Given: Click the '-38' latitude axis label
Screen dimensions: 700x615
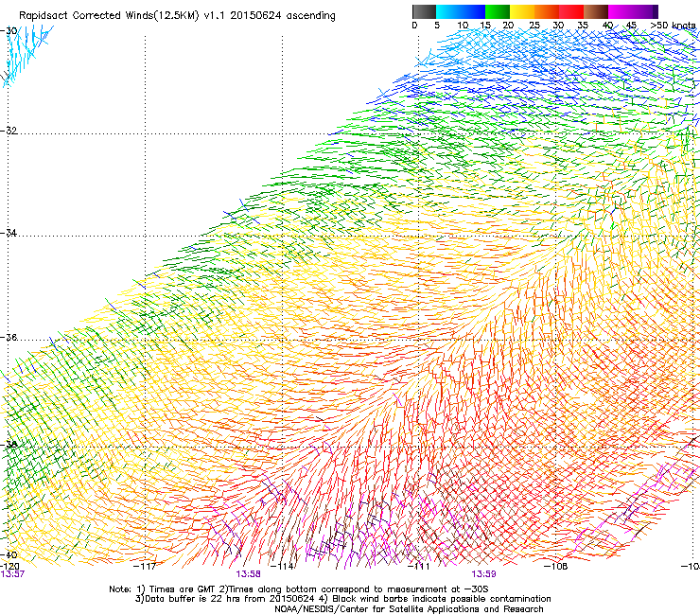Looking at the screenshot, I should 9,444.
